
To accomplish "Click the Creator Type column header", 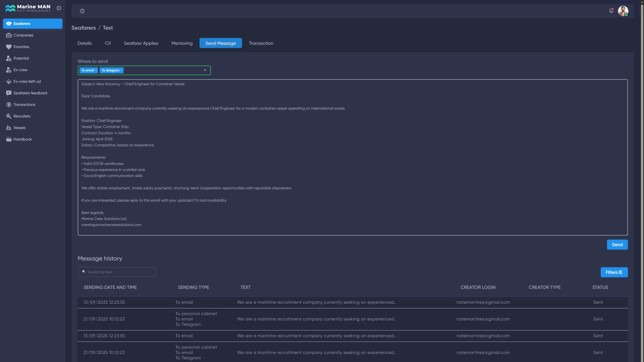I will (544, 287).
